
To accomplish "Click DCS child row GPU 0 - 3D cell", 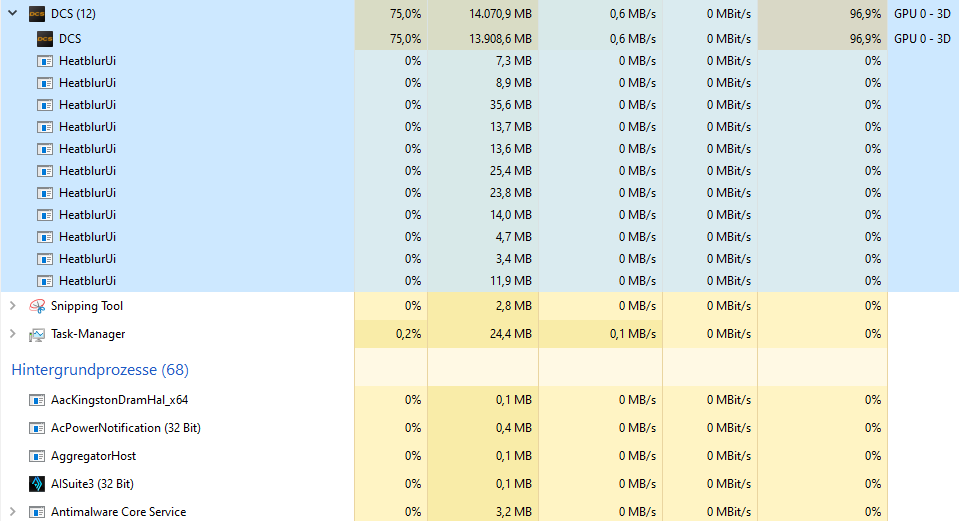I will (x=922, y=39).
